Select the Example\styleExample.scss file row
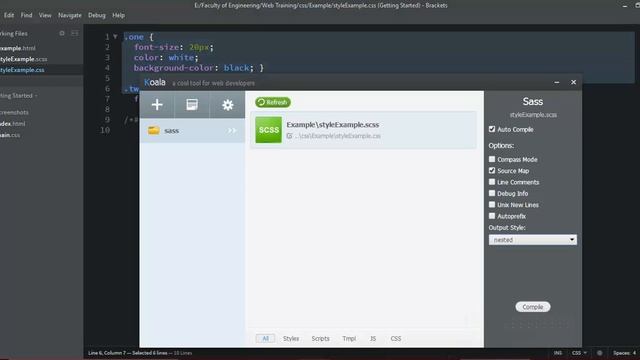640x360 pixels. tap(363, 130)
